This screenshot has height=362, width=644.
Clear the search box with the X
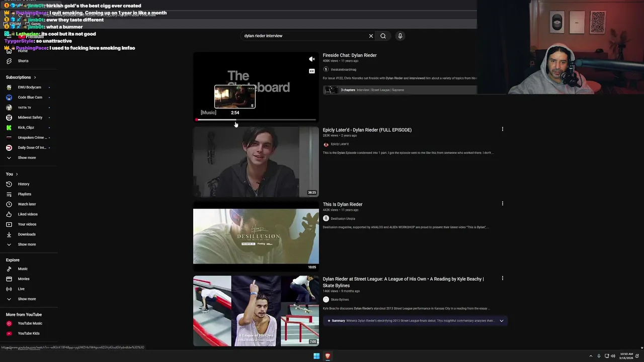(371, 36)
